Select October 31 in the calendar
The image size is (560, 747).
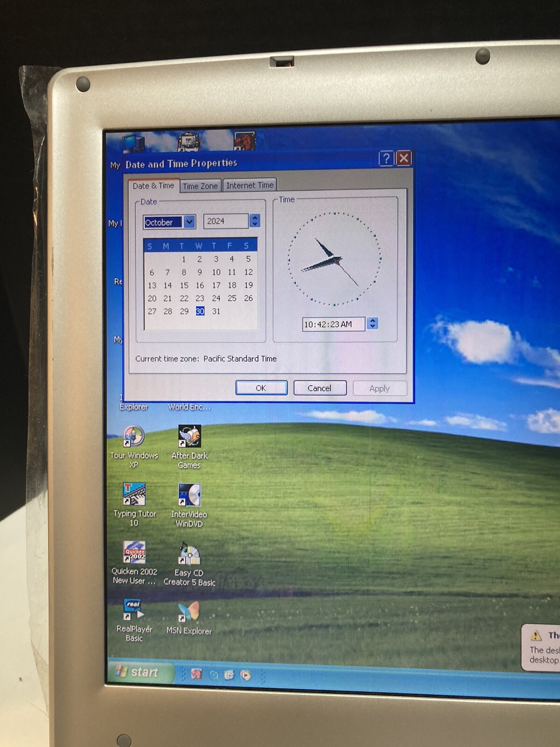216,311
